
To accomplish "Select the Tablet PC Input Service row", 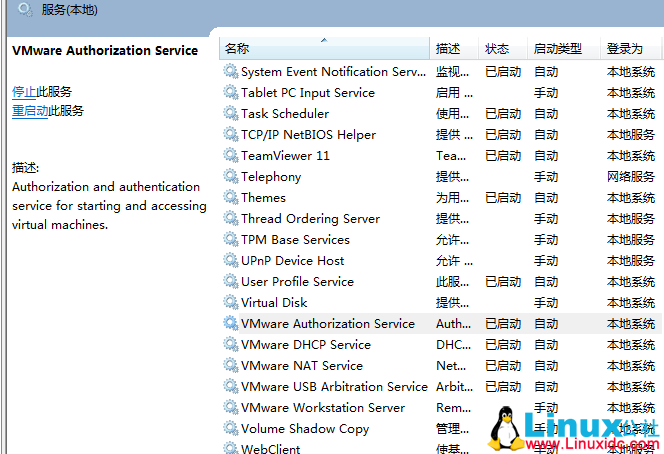I will 308,93.
